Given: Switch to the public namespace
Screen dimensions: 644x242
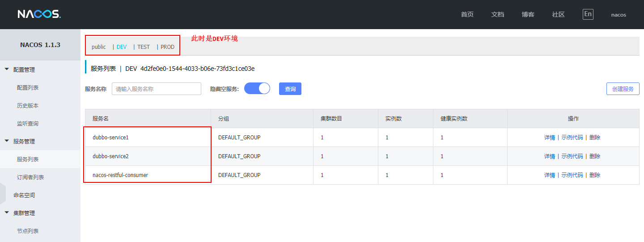Looking at the screenshot, I should click(x=99, y=47).
